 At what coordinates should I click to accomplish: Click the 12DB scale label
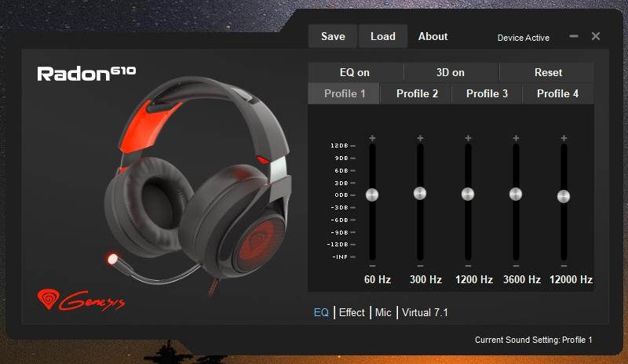coord(339,145)
